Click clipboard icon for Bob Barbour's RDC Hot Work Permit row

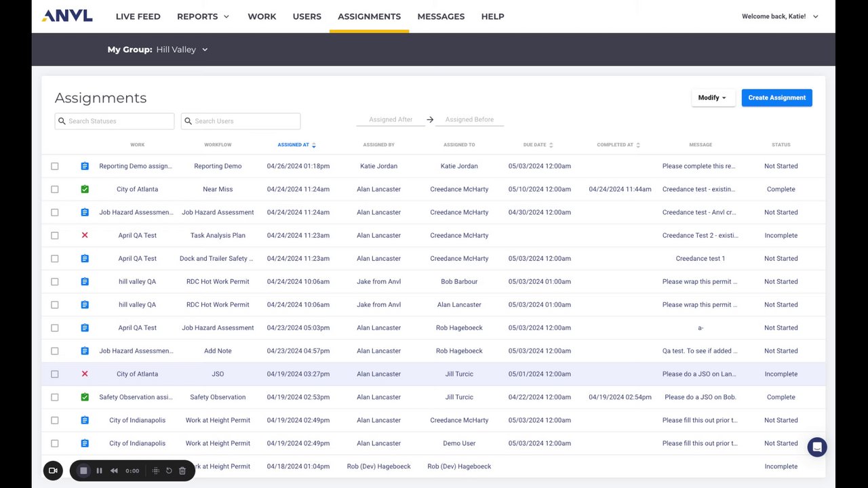click(x=85, y=281)
